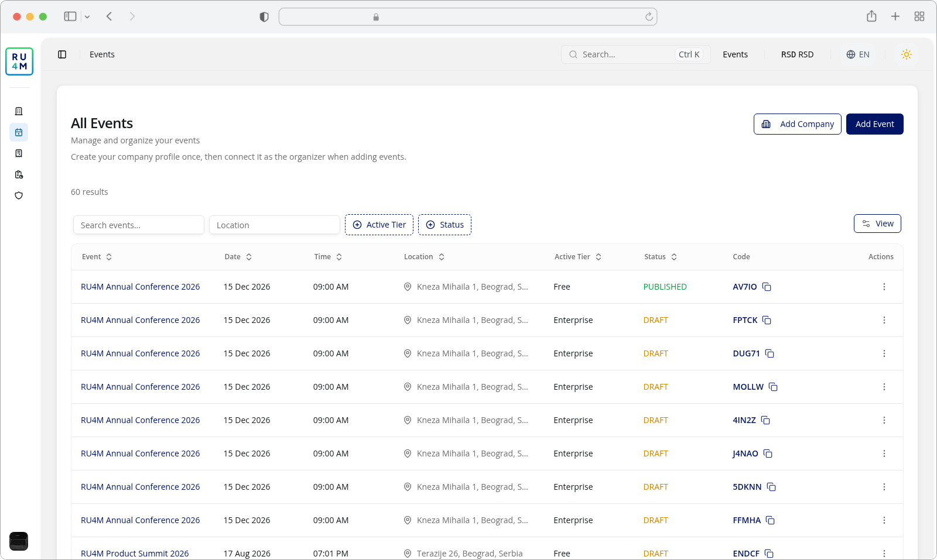Copy the J4NAO event code
The image size is (937, 560).
768,454
